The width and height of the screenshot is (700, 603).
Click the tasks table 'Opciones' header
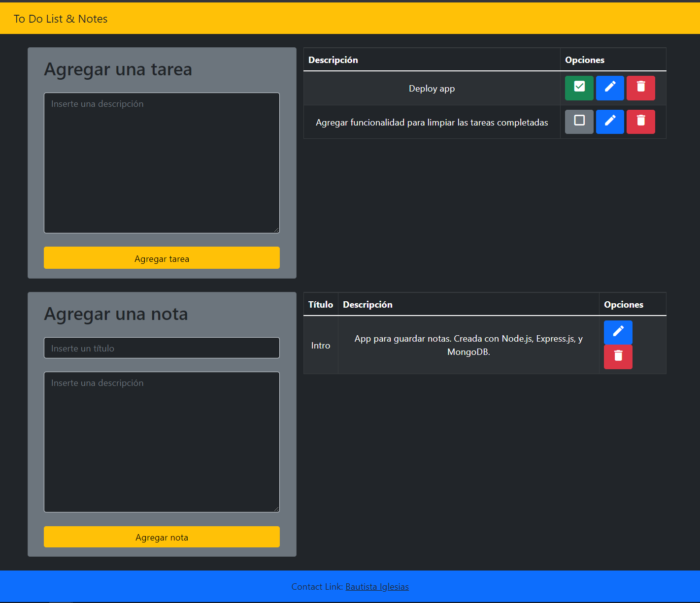point(585,60)
